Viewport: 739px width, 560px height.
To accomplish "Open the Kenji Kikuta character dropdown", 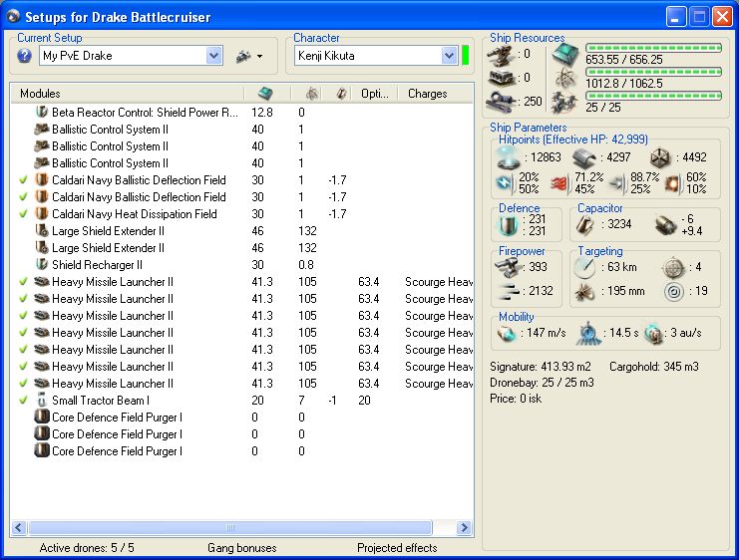I will coord(449,57).
